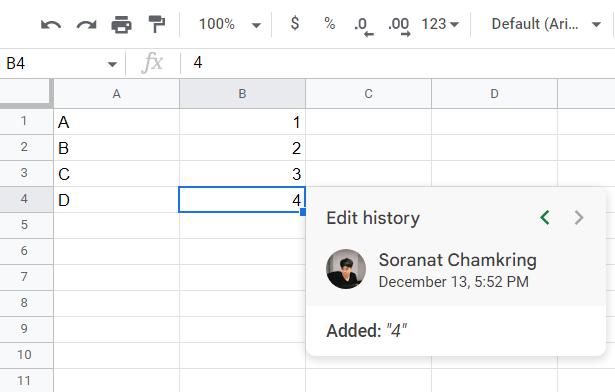The height and width of the screenshot is (392, 615).
Task: Decrease decimal places icon
Action: tap(364, 26)
